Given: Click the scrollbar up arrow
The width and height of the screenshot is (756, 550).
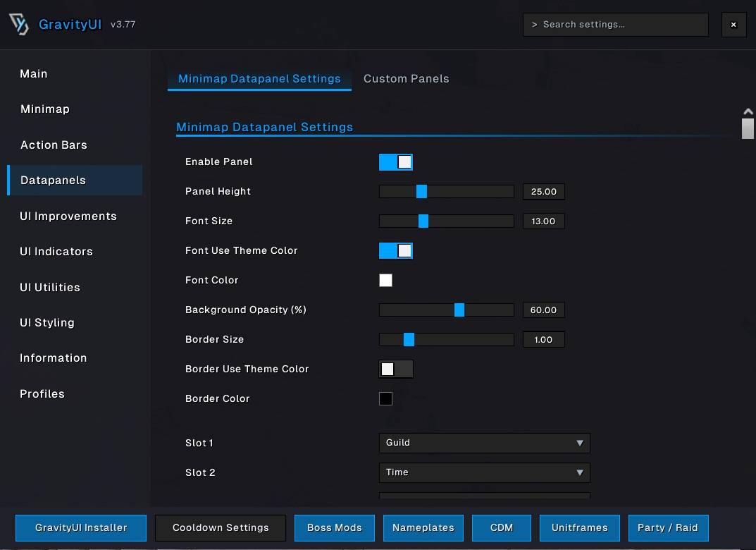Looking at the screenshot, I should (x=748, y=111).
